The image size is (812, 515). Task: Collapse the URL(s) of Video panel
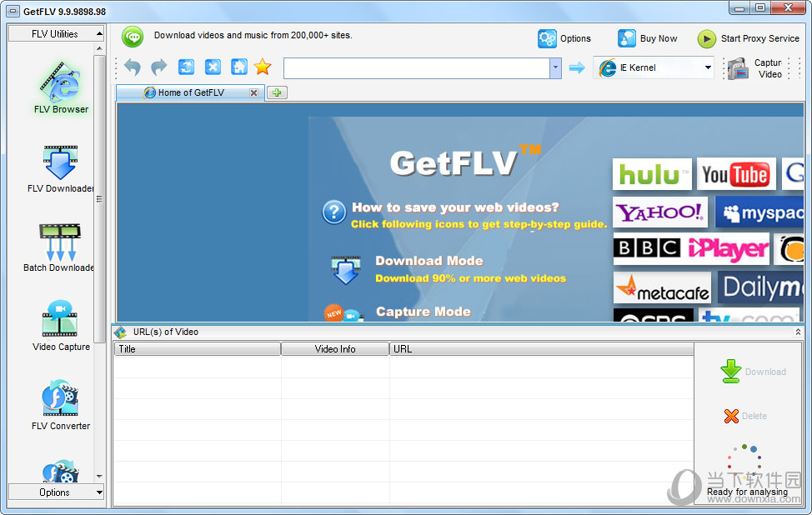(798, 332)
